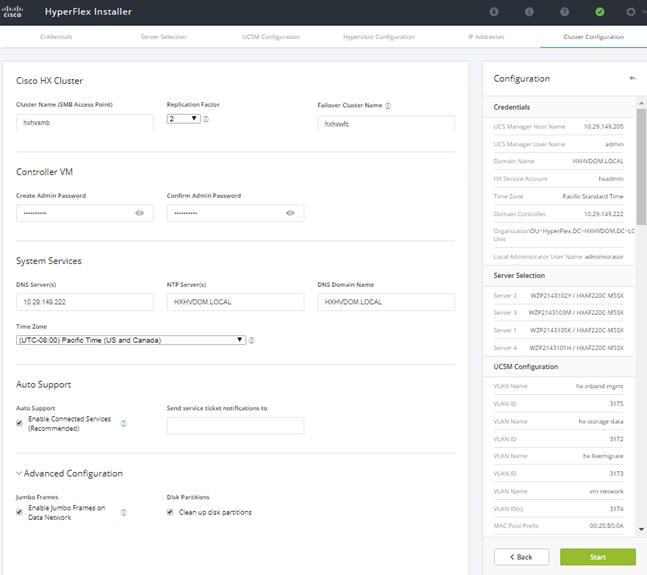Click the DNS Server(s) input field

coord(85,302)
